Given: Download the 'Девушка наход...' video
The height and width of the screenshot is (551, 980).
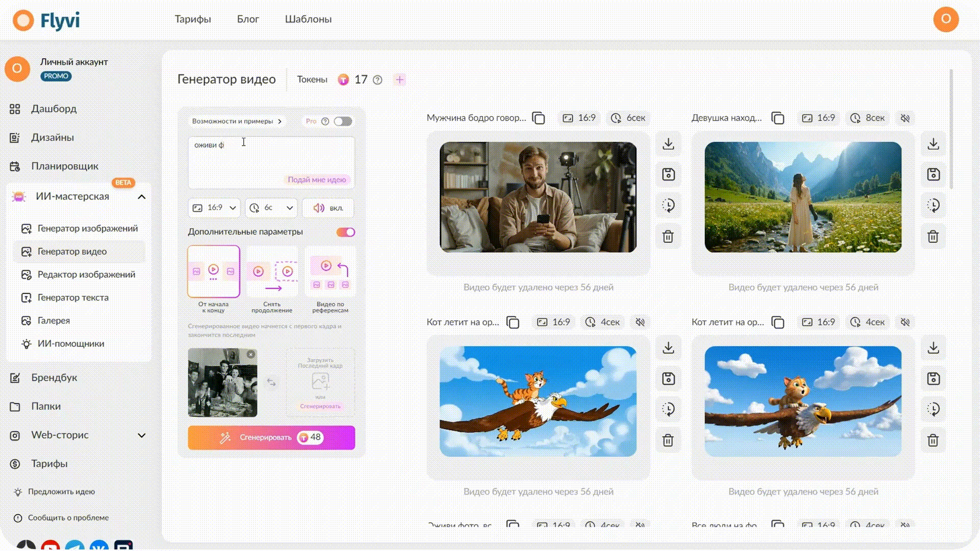Looking at the screenshot, I should (933, 144).
